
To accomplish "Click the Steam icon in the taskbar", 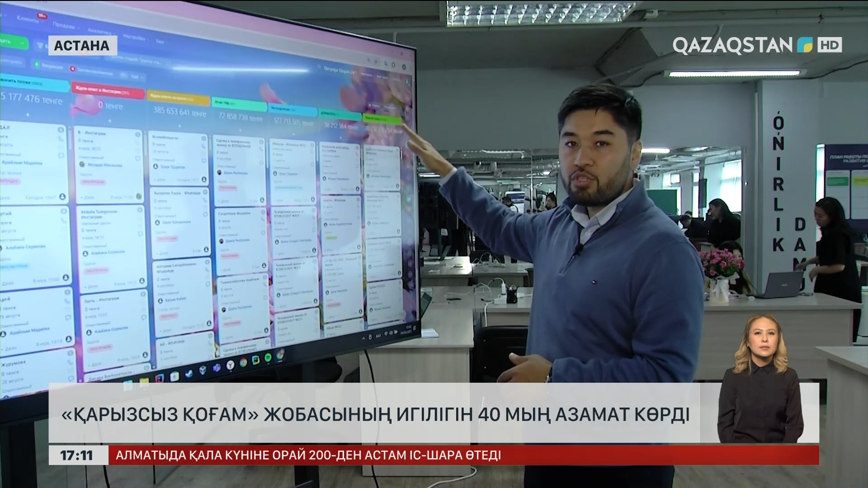I will [x=203, y=371].
